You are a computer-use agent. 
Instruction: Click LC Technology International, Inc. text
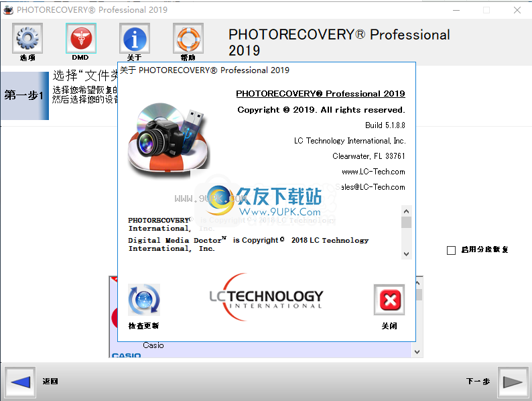(350, 141)
